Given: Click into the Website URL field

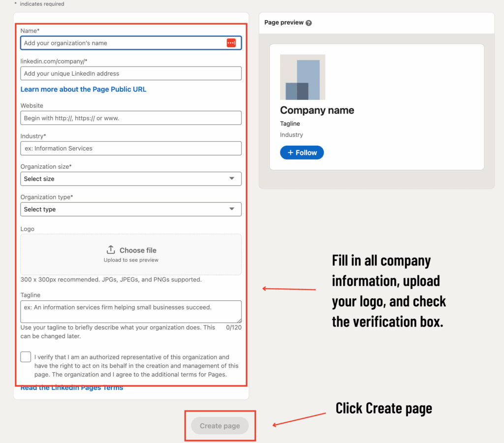Looking at the screenshot, I should pyautogui.click(x=131, y=118).
